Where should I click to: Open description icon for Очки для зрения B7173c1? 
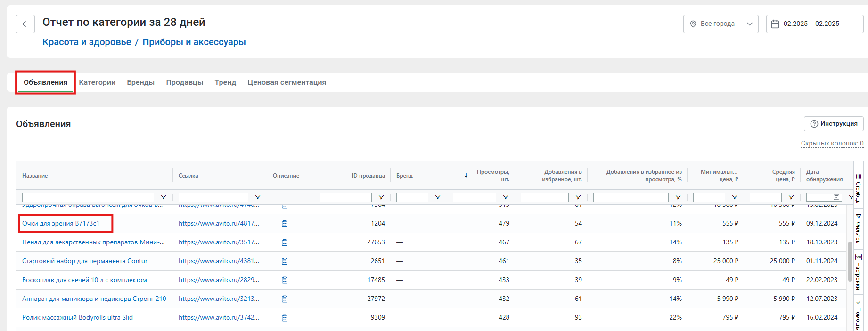coord(285,224)
